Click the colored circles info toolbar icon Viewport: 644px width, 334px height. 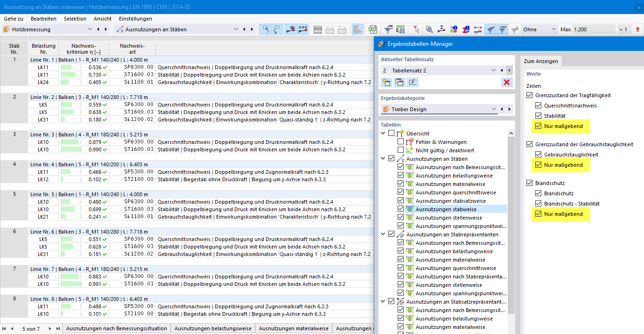pyautogui.click(x=454, y=29)
